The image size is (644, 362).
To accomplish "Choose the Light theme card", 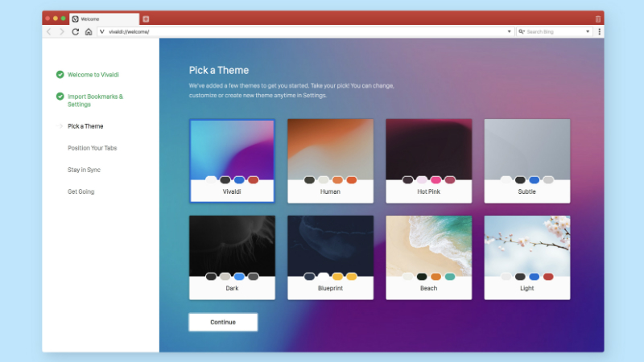I will tap(527, 257).
